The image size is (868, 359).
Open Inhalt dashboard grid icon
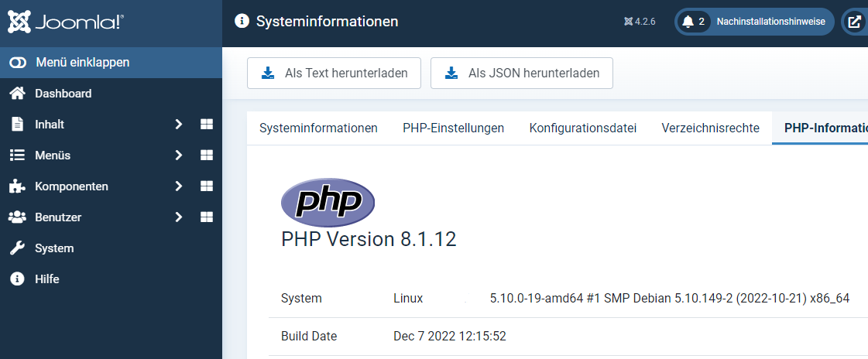(207, 125)
